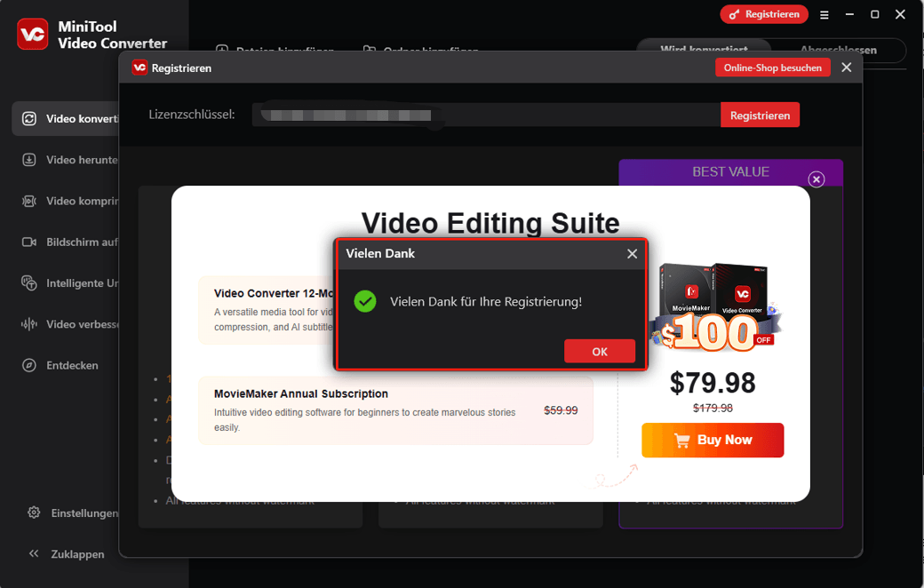Switch to the Abgeschlossen tab

tap(838, 50)
